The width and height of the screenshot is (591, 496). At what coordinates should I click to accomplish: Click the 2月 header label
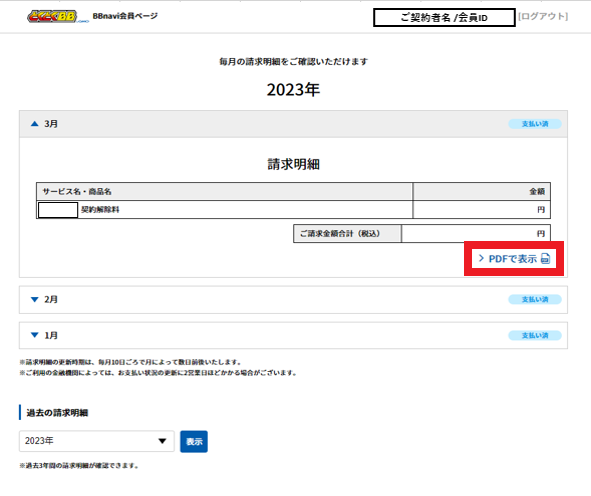51,299
